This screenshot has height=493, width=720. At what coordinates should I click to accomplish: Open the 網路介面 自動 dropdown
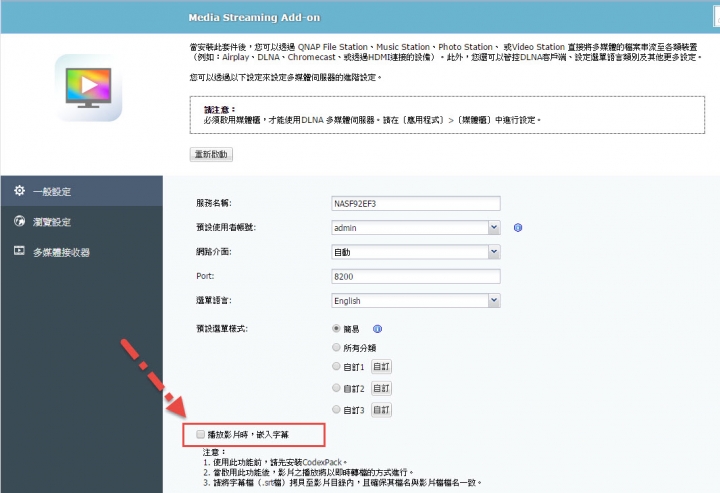(416, 252)
